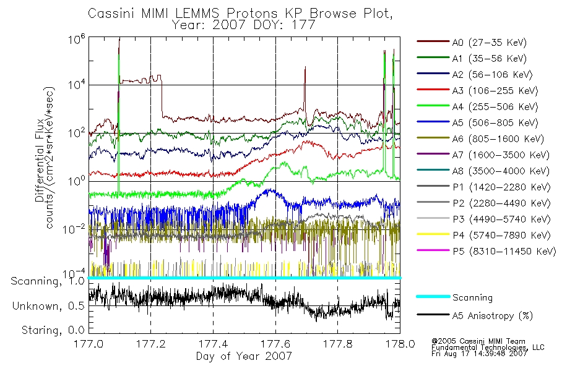Click the dark green A1 legend line
Screen dimensions: 588x371
pos(433,58)
